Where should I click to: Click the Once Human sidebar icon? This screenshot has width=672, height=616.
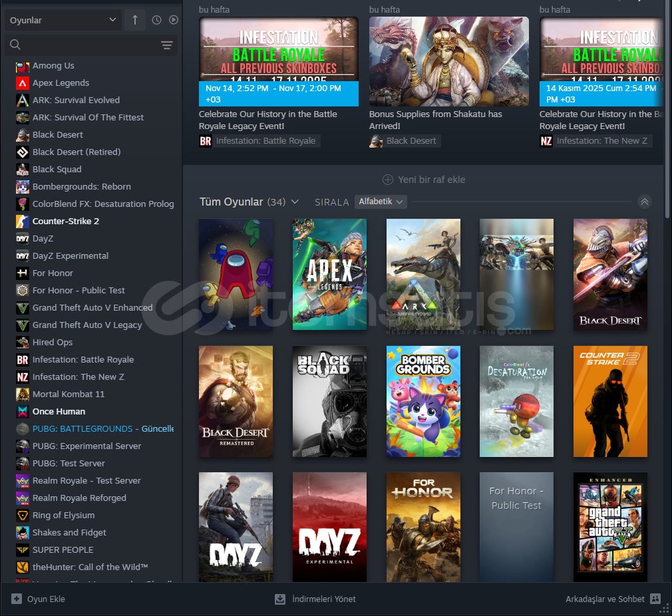point(22,412)
